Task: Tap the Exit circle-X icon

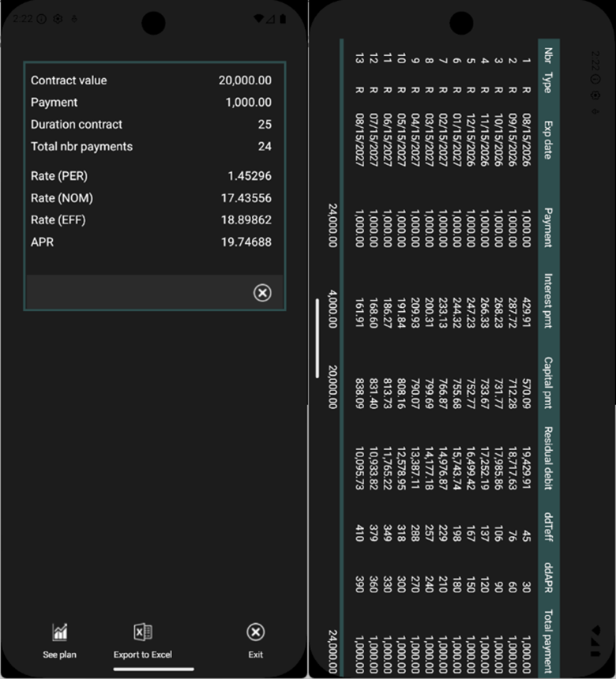Action: 256,632
